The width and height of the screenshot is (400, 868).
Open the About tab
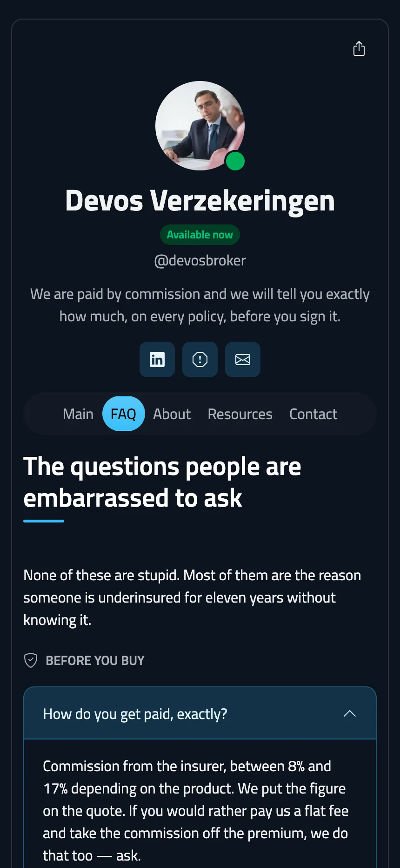[172, 414]
